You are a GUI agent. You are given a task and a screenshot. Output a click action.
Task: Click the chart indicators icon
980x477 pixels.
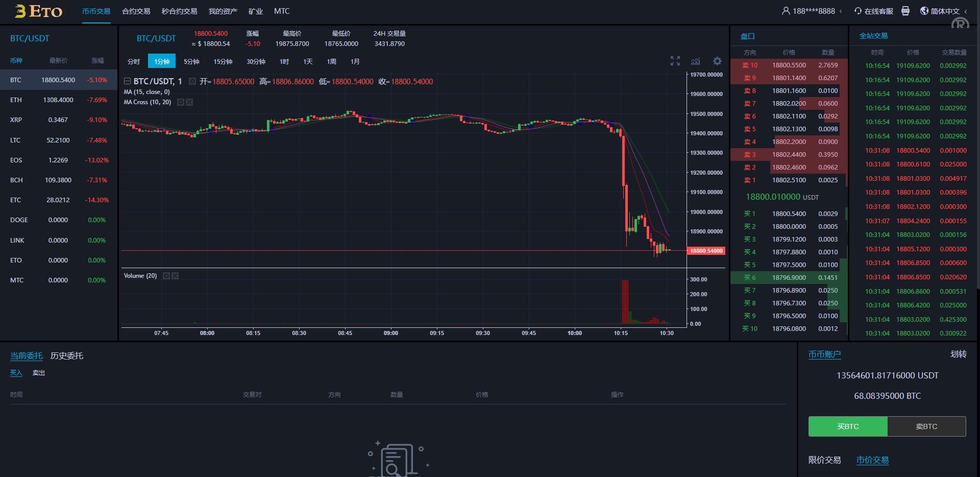(x=696, y=61)
